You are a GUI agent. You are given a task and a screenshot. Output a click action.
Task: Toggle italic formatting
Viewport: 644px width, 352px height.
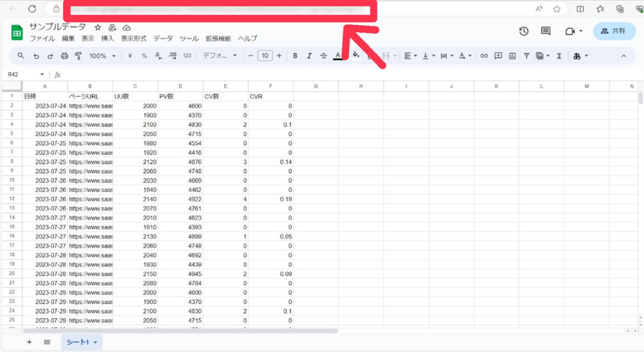309,56
